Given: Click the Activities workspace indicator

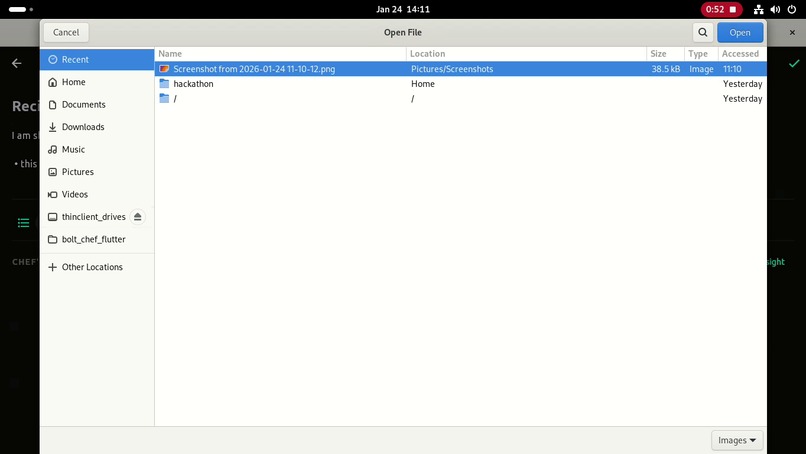Looking at the screenshot, I should 21,9.
